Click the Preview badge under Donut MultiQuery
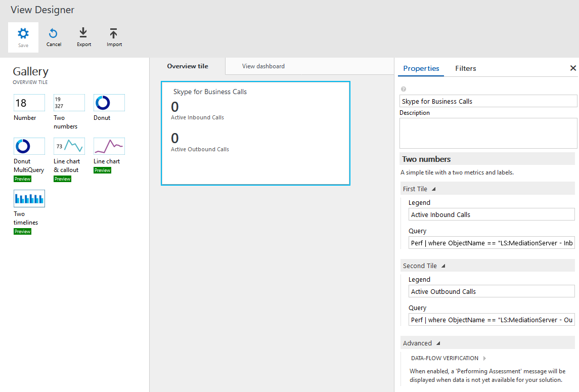The image size is (579, 392). 23,179
